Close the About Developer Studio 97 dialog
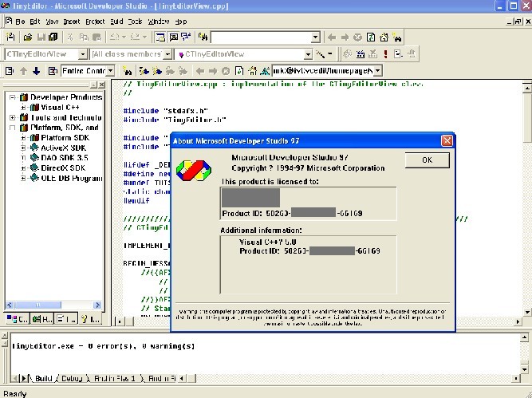This screenshot has width=532, height=398. pos(447,140)
